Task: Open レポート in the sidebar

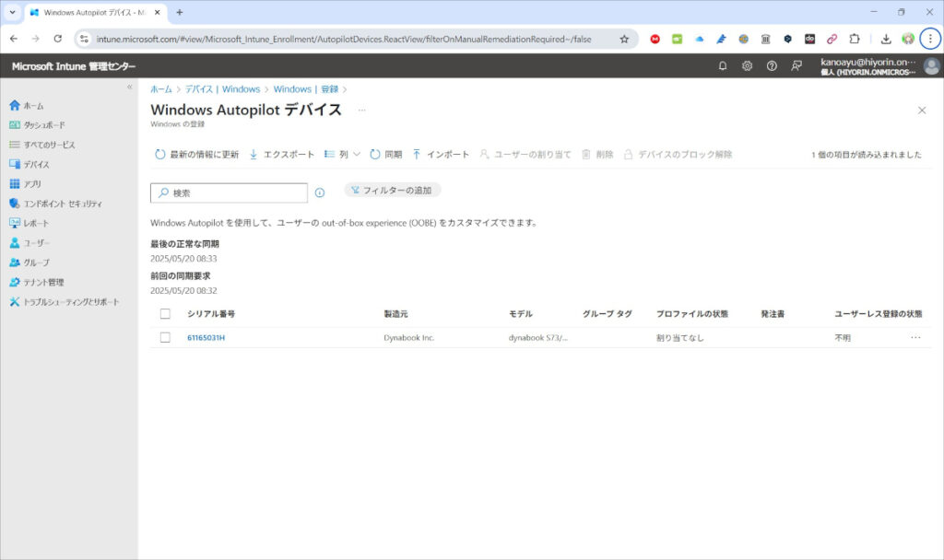Action: point(29,223)
